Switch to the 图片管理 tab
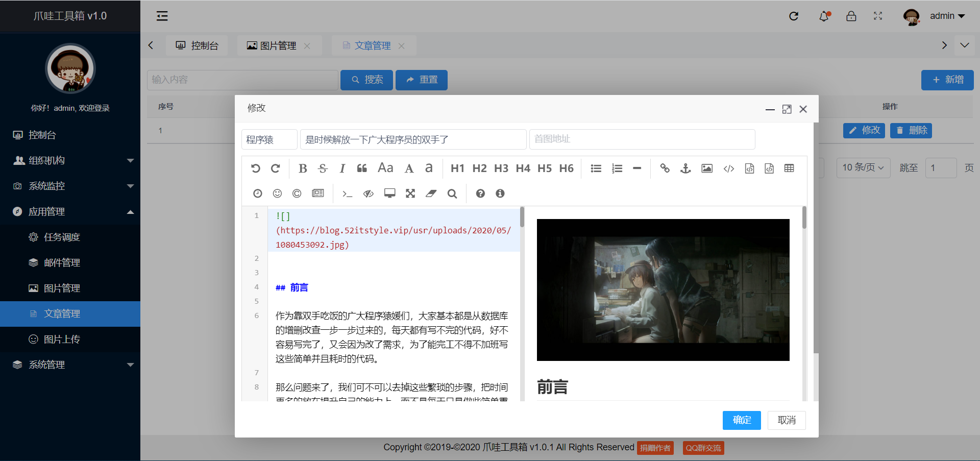Viewport: 980px width, 461px height. [x=278, y=45]
